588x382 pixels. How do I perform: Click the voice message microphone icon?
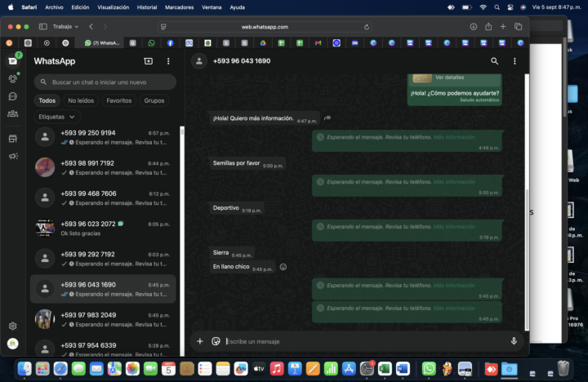coord(514,341)
